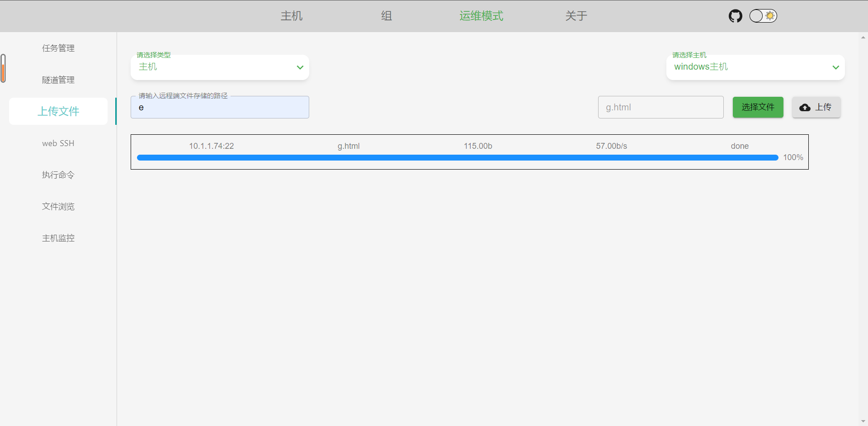
Task: Open 隧道管理 from the sidebar
Action: [58, 80]
